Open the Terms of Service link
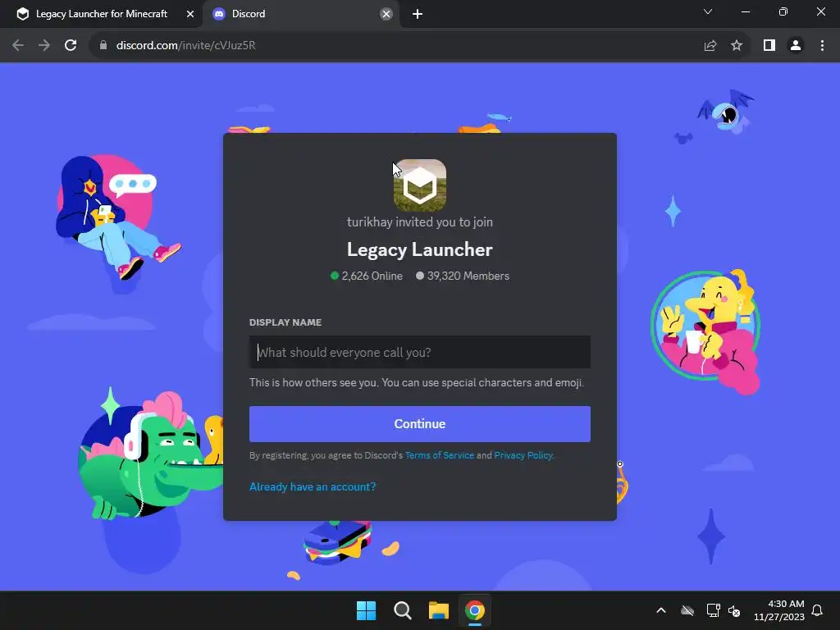840x630 pixels. click(x=440, y=455)
